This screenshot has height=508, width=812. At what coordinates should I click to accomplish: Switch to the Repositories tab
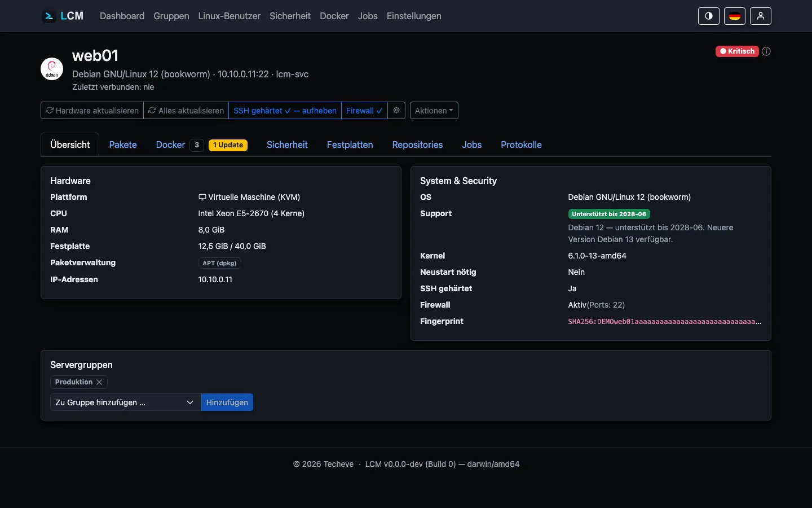pyautogui.click(x=417, y=144)
